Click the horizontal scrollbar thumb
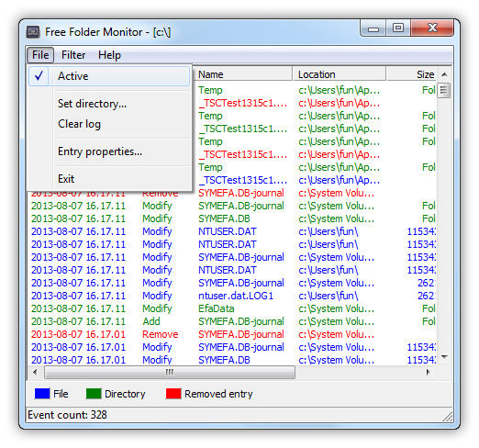The width and height of the screenshot is (479, 448). [x=170, y=372]
